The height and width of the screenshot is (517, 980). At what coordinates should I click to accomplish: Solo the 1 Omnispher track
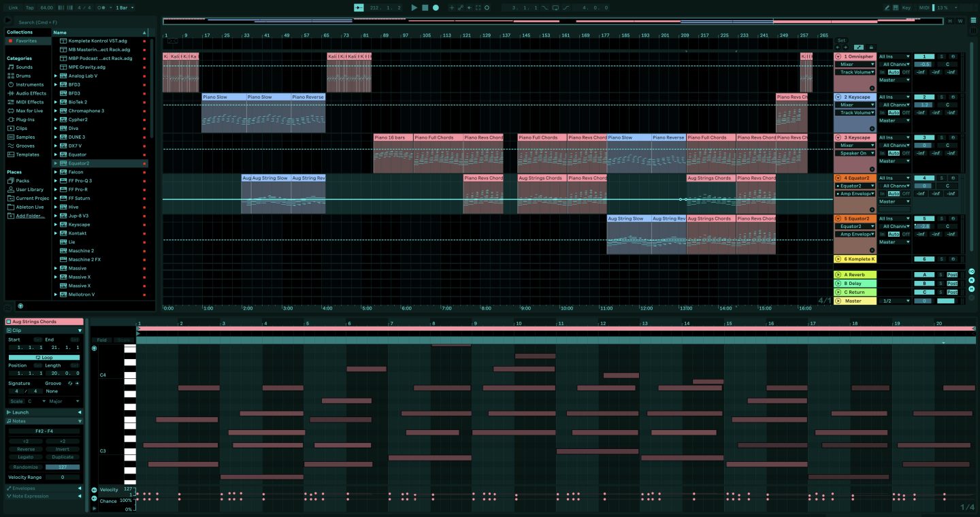point(941,56)
